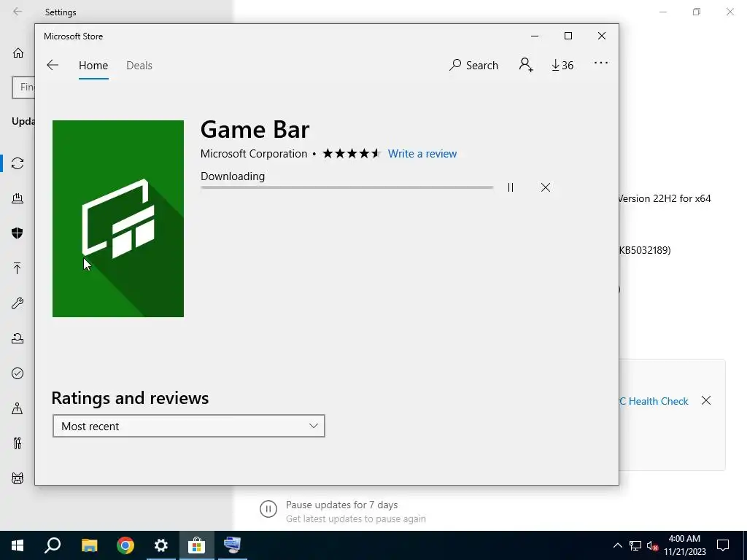Open the Write a review link
Viewport: 747px width, 560px height.
(x=422, y=154)
